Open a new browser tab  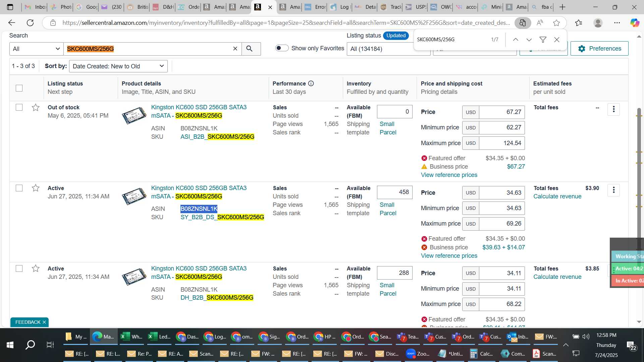coord(562,7)
